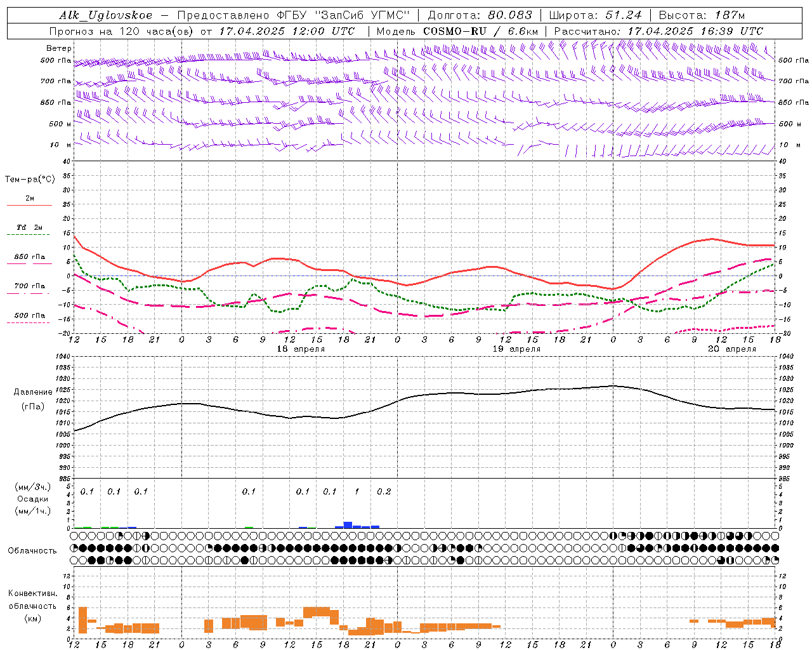Screen dimensions: 812x650
Task: Click the date label "18 апреля"
Action: [301, 349]
